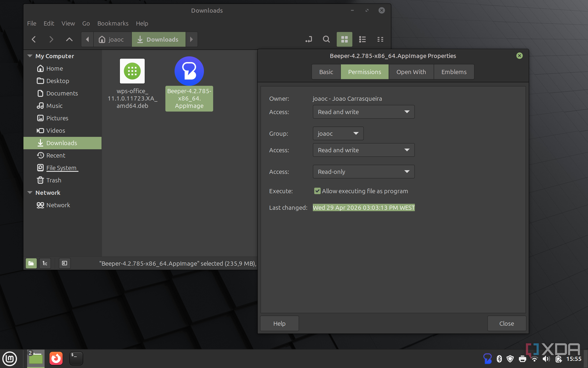Image resolution: width=588 pixels, height=368 pixels.
Task: Select the wps-office deb file
Action: point(132,83)
